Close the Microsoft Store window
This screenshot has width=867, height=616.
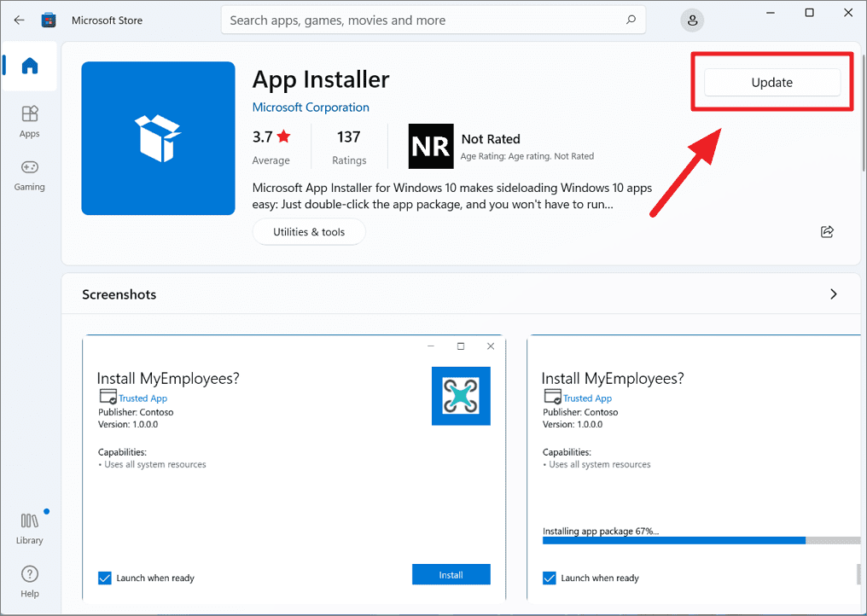[x=848, y=13]
